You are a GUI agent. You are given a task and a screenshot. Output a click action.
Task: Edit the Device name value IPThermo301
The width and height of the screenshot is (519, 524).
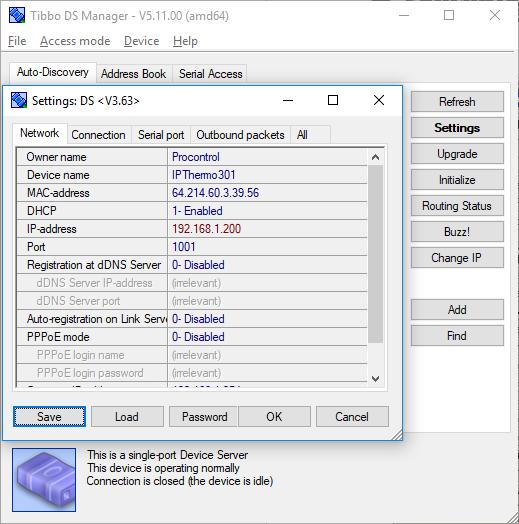(x=267, y=175)
